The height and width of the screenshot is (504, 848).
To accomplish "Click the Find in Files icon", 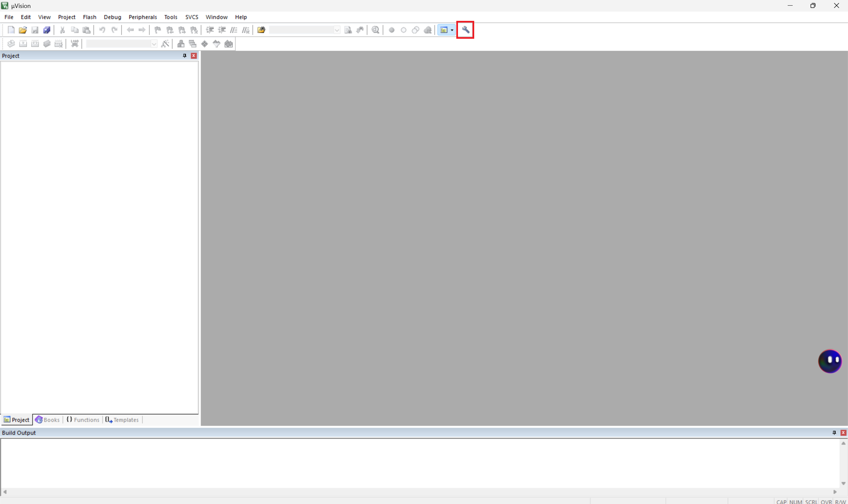I will 261,30.
